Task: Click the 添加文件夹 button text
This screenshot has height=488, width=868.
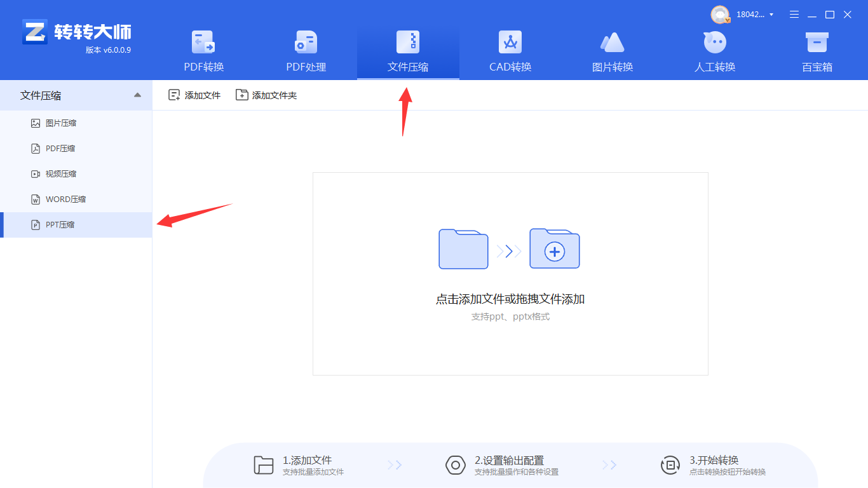Action: (x=275, y=95)
